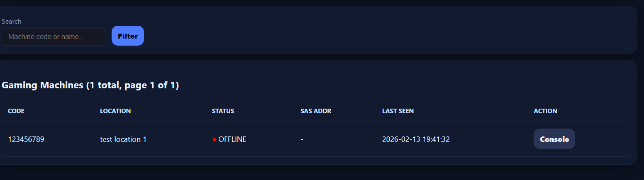This screenshot has width=644, height=180.
Task: Click the LOCATION column header
Action: 115,111
